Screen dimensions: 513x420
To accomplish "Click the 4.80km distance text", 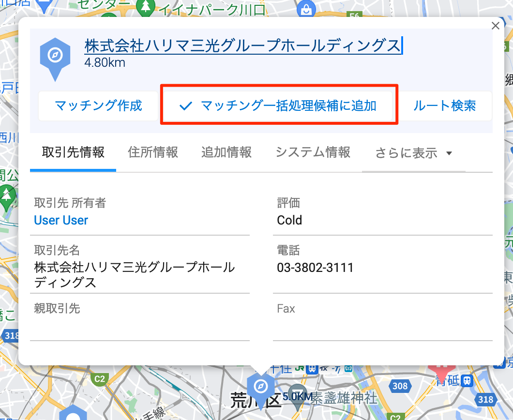I will point(105,62).
